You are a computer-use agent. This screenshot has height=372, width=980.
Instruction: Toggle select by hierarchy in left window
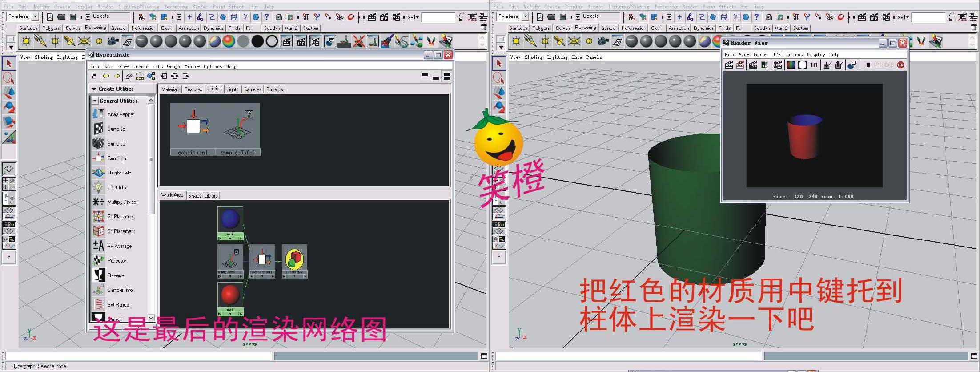click(142, 17)
